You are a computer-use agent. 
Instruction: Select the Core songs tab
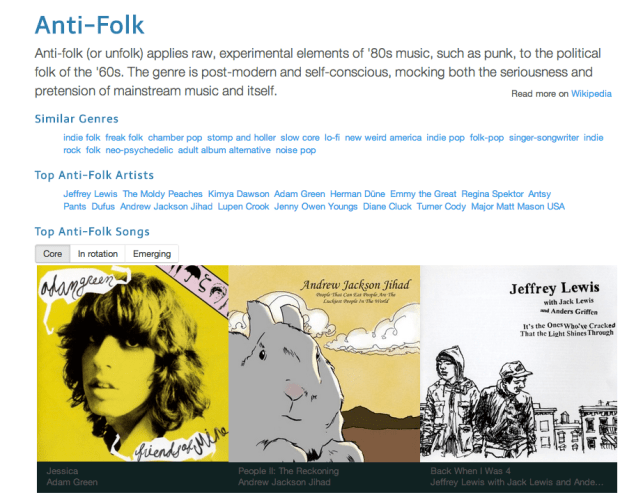click(x=52, y=254)
